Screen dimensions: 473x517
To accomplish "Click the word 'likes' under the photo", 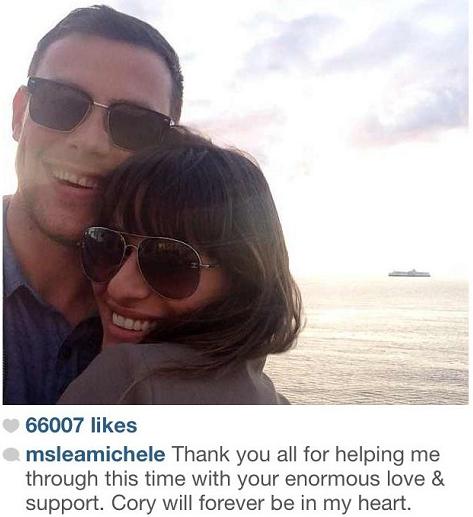I will coord(113,426).
